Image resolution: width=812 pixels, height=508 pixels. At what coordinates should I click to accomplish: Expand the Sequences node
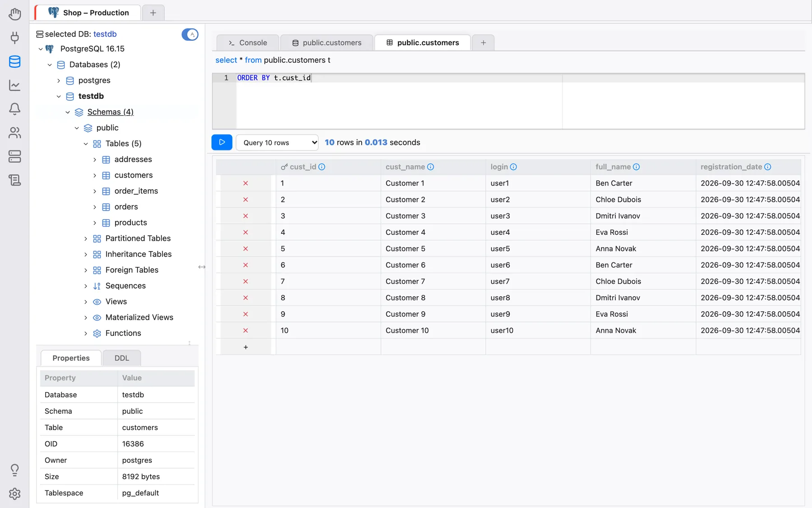[x=86, y=286]
